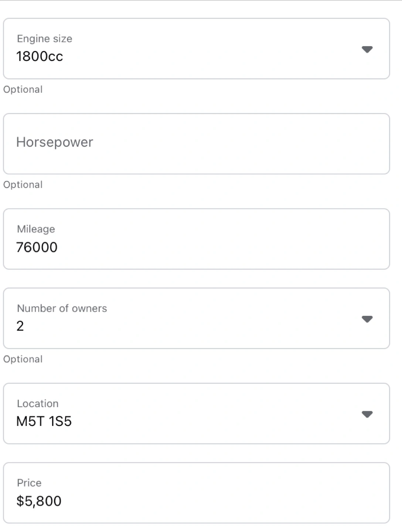
Task: Click Optional hint below Engine size
Action: click(23, 89)
